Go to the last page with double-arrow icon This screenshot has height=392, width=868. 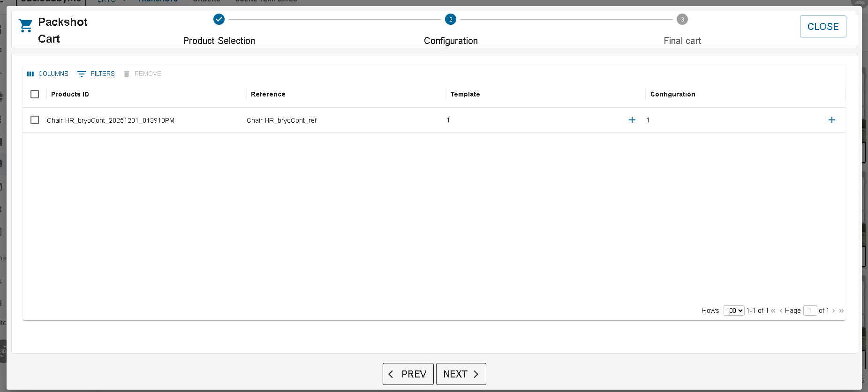[x=841, y=311]
